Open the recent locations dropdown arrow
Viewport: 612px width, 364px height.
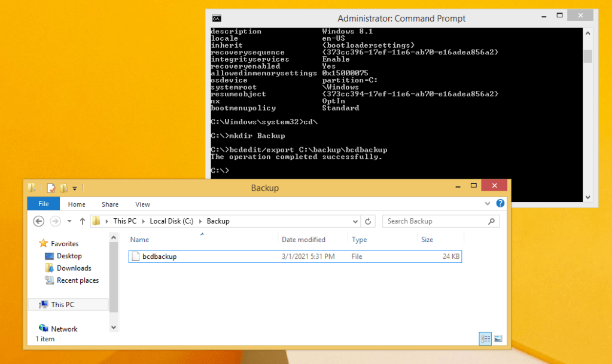pyautogui.click(x=69, y=221)
